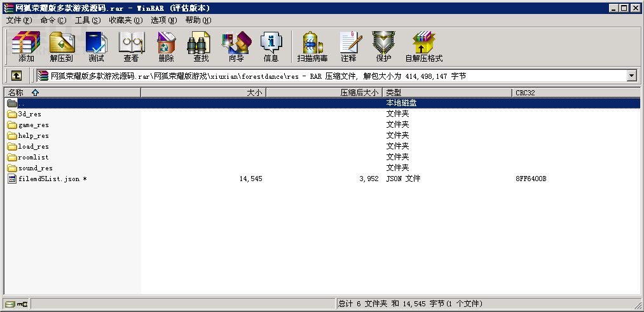Click the 本地磁盘 type cell
Image resolution: width=644 pixels, height=312 pixels.
401,103
